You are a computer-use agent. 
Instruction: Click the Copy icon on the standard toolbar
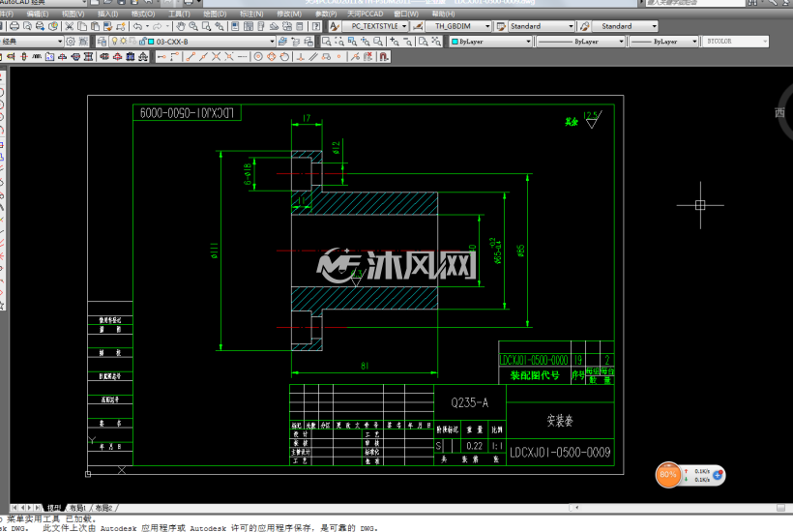82,26
